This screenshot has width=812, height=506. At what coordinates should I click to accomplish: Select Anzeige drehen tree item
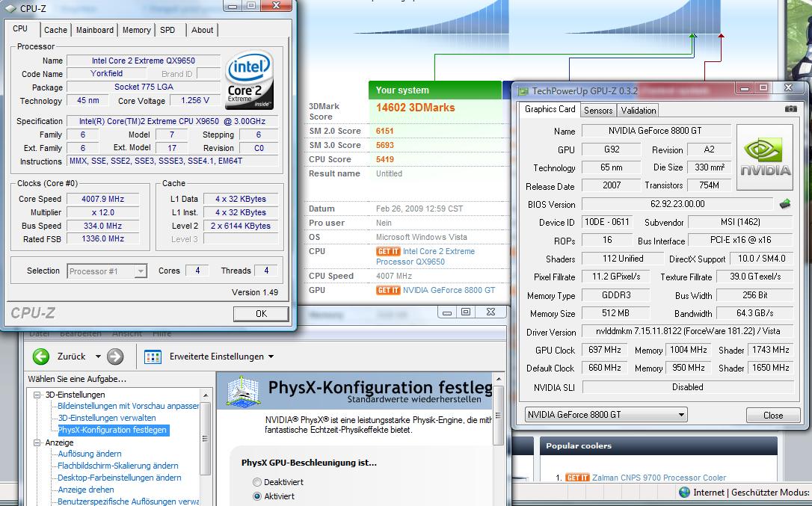tap(86, 490)
